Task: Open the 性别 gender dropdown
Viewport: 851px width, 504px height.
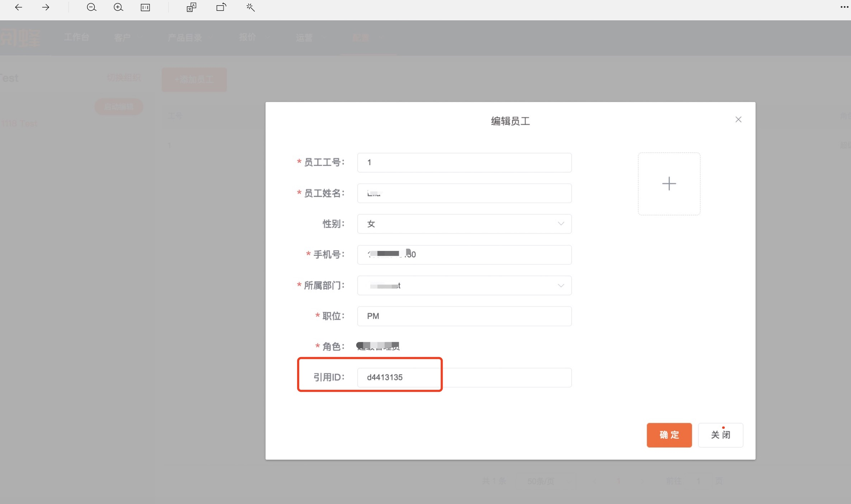Action: [x=464, y=224]
